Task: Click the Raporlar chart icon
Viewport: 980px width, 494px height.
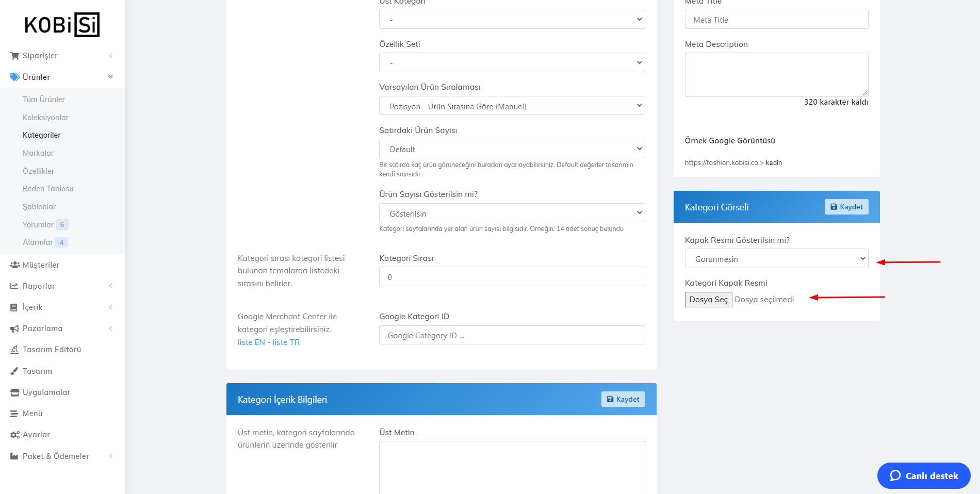Action: [14, 286]
